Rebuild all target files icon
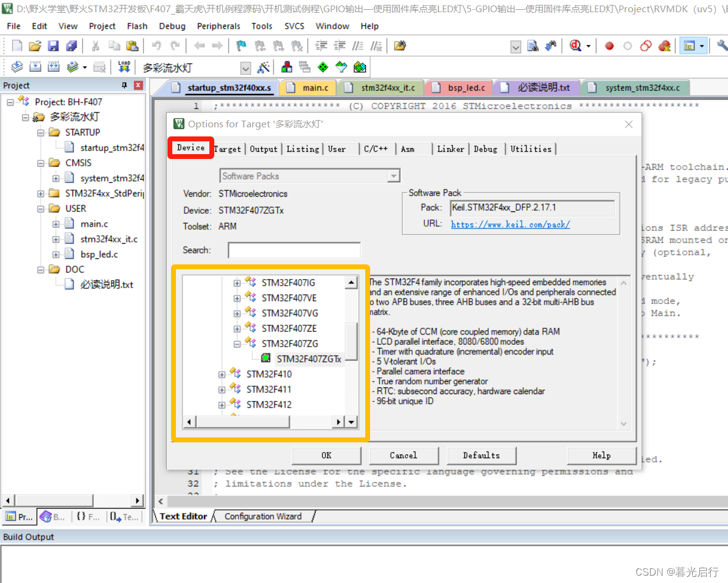This screenshot has height=583, width=728. point(54,68)
